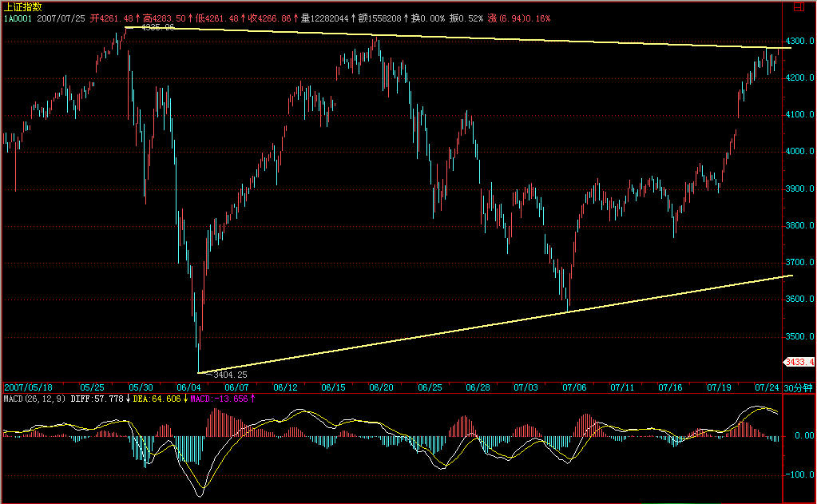Select the stock code 1A0001
The height and width of the screenshot is (504, 817).
click(18, 17)
